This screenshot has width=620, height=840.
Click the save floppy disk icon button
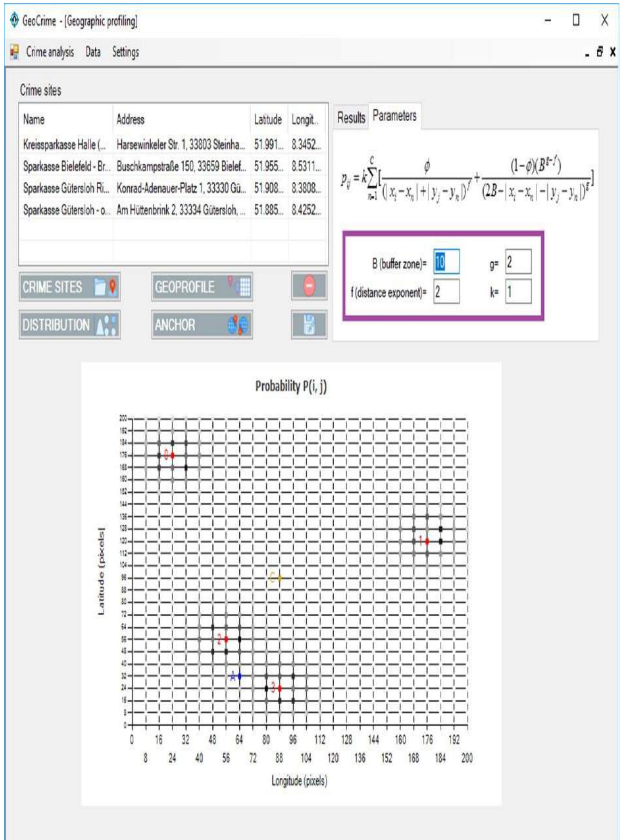[309, 325]
